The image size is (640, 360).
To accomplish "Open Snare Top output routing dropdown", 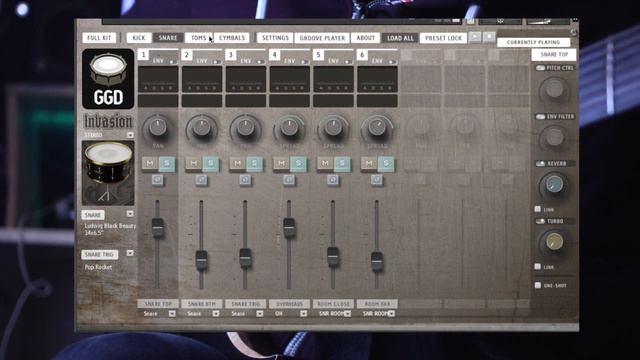I will tap(172, 313).
